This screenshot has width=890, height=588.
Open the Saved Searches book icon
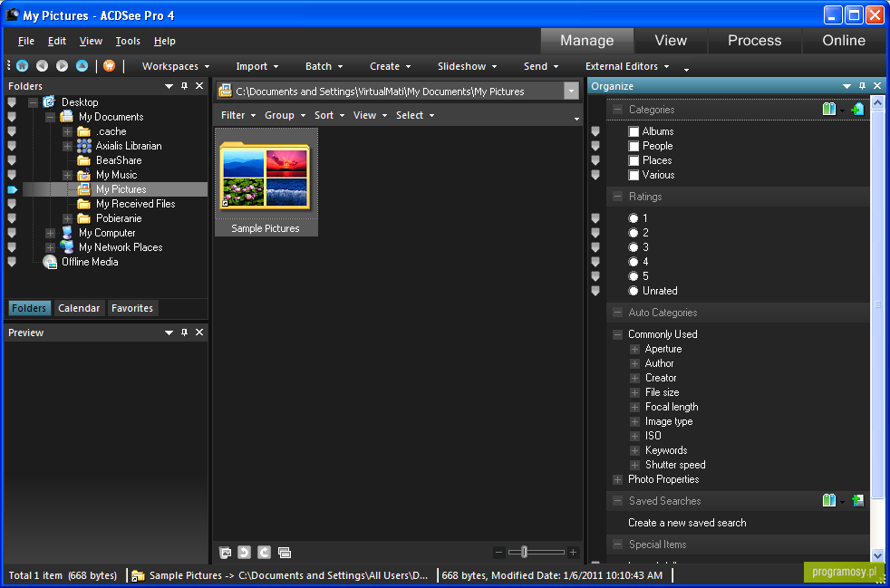829,500
